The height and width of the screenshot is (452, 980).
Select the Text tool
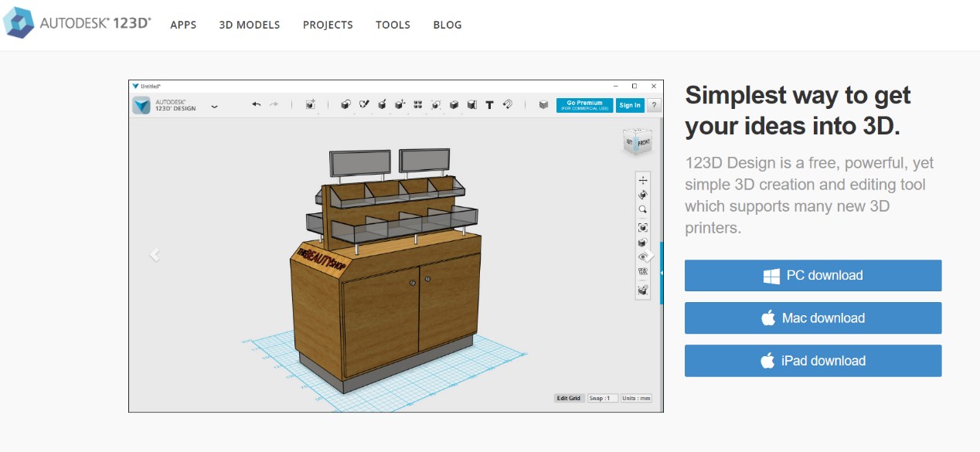click(x=489, y=104)
